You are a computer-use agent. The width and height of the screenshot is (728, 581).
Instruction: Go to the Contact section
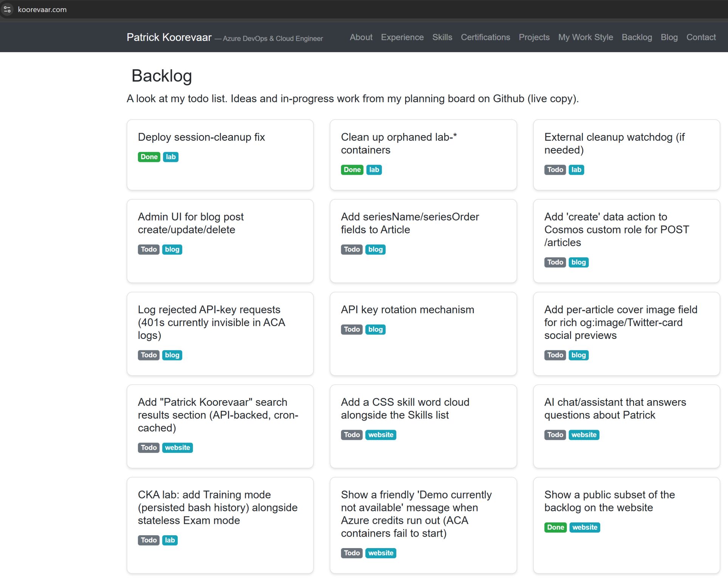coord(701,37)
